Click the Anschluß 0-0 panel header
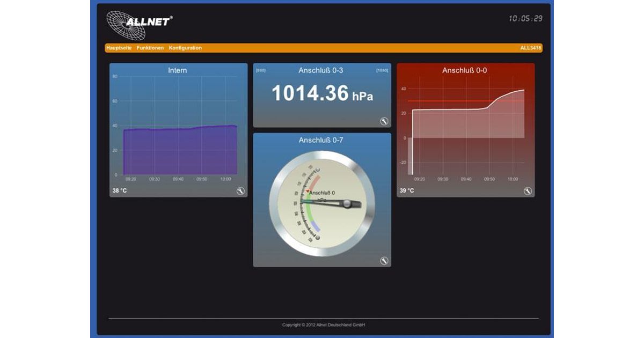The image size is (644, 338). coord(465,70)
